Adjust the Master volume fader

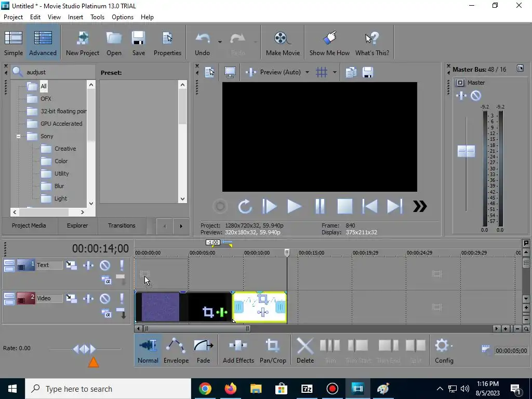tap(466, 151)
